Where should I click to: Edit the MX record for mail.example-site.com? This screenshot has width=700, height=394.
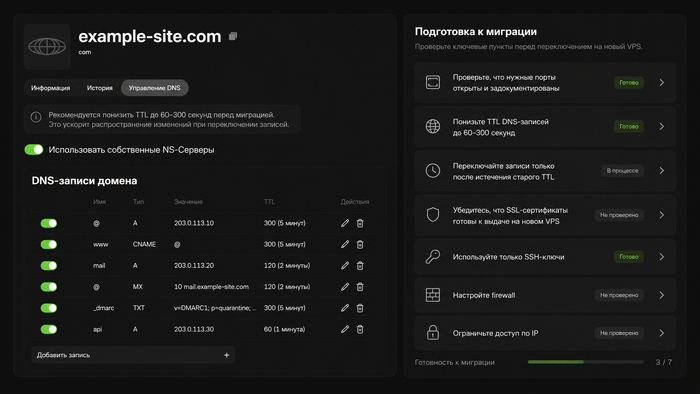click(x=345, y=286)
